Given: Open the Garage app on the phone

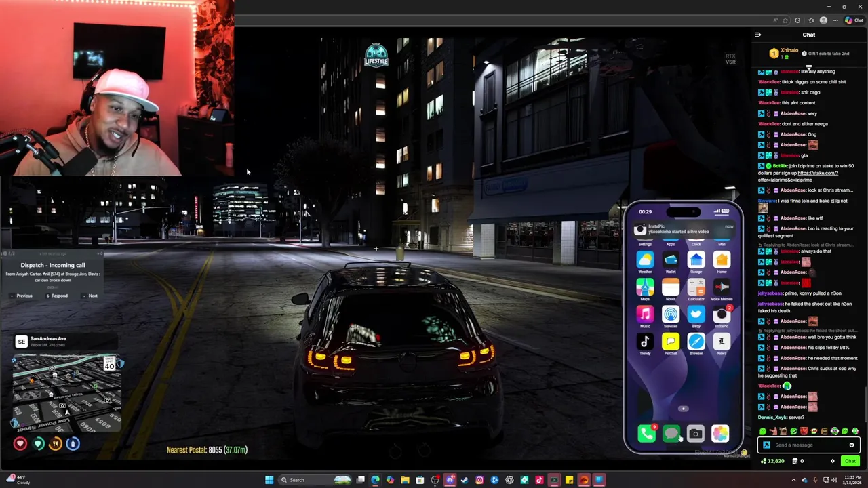Looking at the screenshot, I should 696,260.
